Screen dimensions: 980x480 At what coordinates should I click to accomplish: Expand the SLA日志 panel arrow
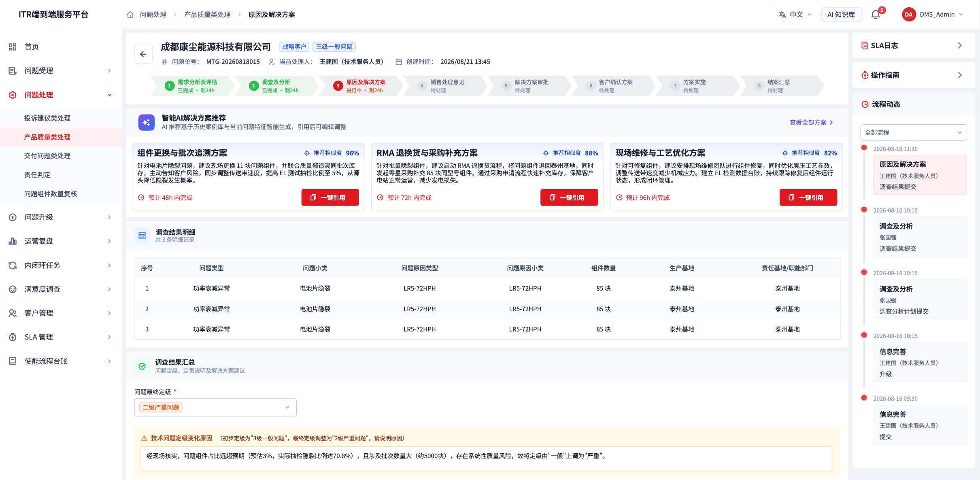pyautogui.click(x=960, y=46)
